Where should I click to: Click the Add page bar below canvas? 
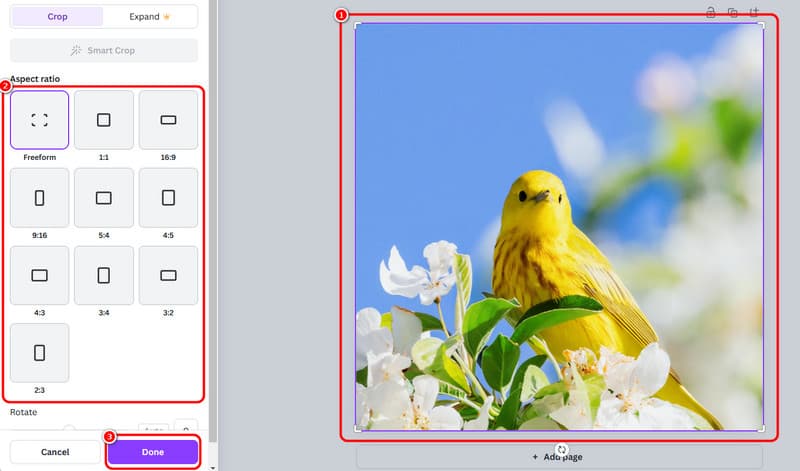pos(559,457)
